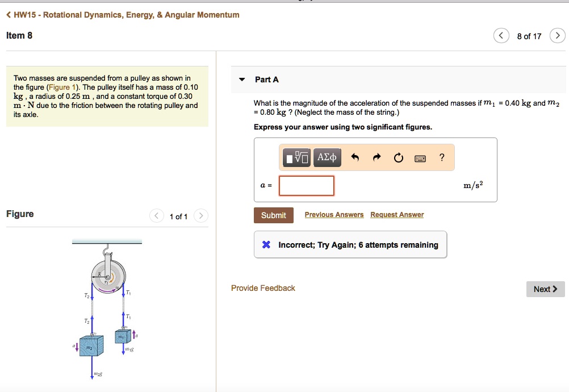Image resolution: width=569 pixels, height=392 pixels.
Task: Click the Next button
Action: (544, 289)
